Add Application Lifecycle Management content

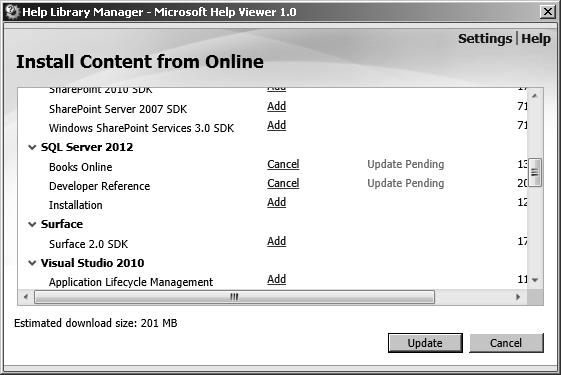pyautogui.click(x=277, y=279)
